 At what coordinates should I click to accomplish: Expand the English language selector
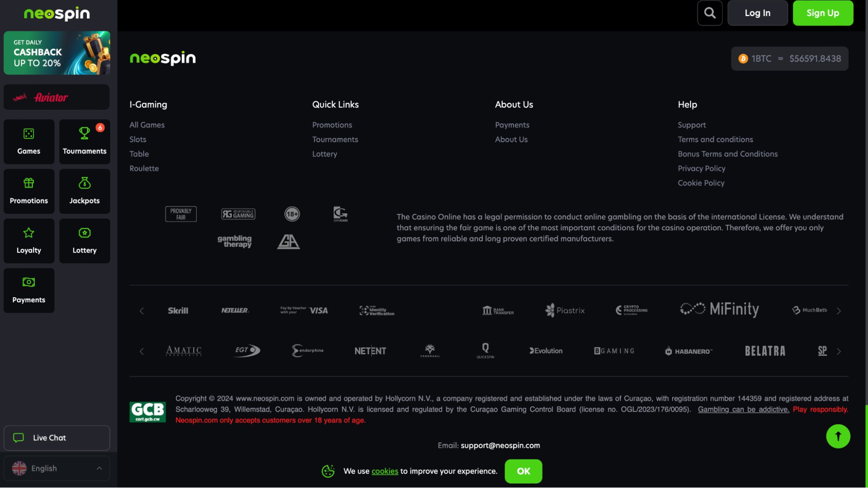57,468
